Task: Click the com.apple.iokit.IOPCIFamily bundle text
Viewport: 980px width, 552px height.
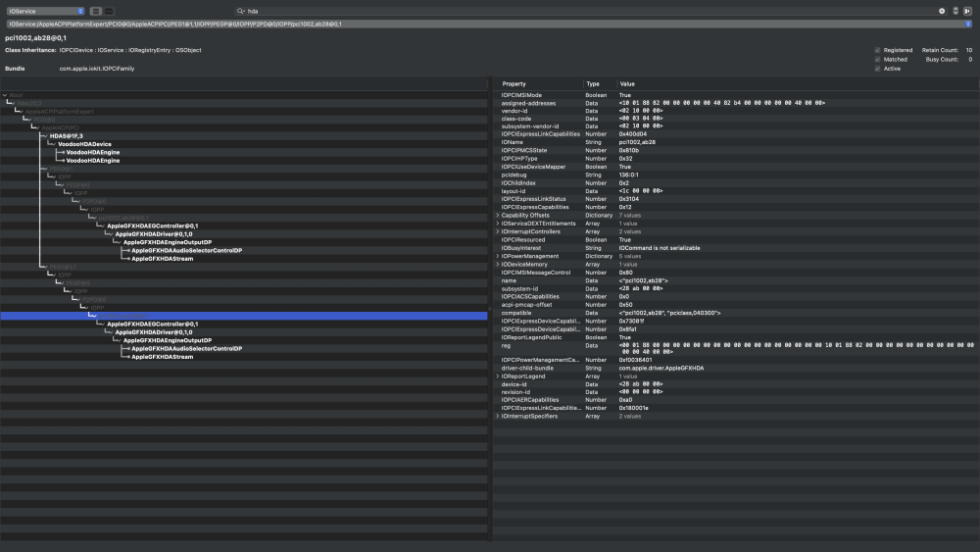Action: 97,68
